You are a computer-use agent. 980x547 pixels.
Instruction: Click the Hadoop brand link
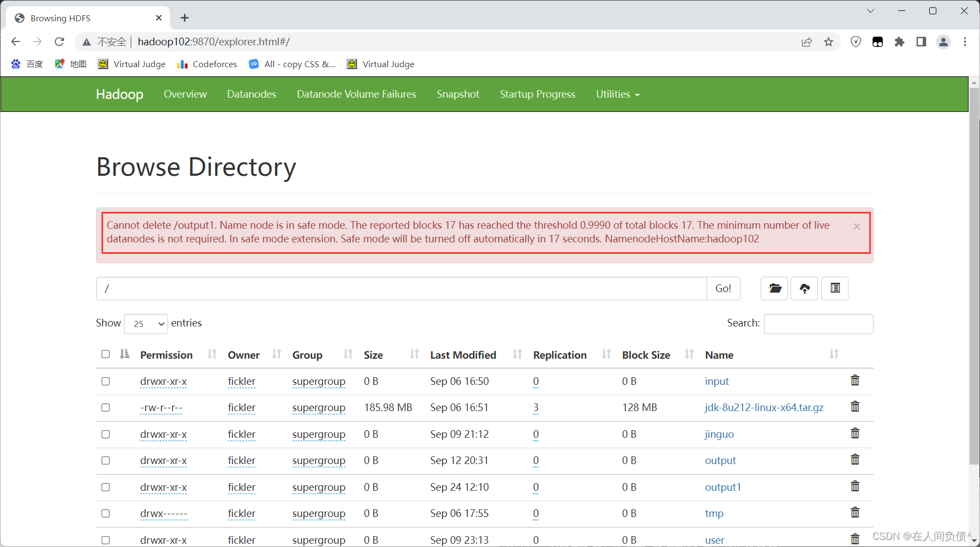(x=119, y=94)
